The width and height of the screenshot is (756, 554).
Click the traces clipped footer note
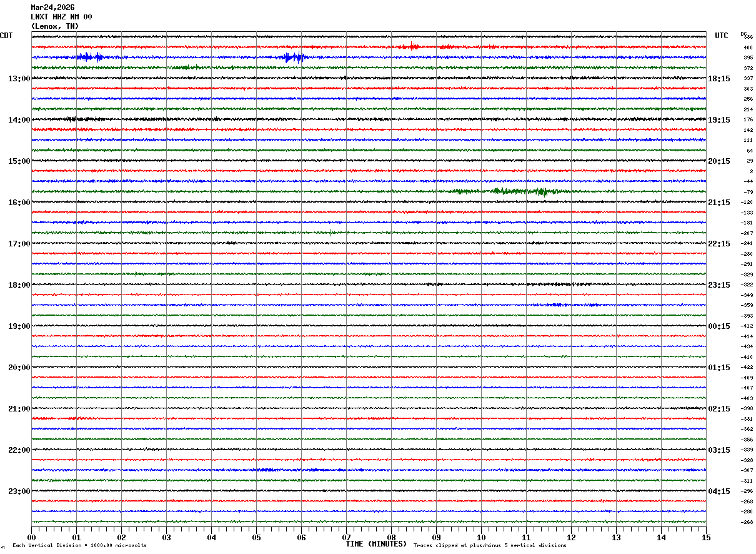(490, 546)
